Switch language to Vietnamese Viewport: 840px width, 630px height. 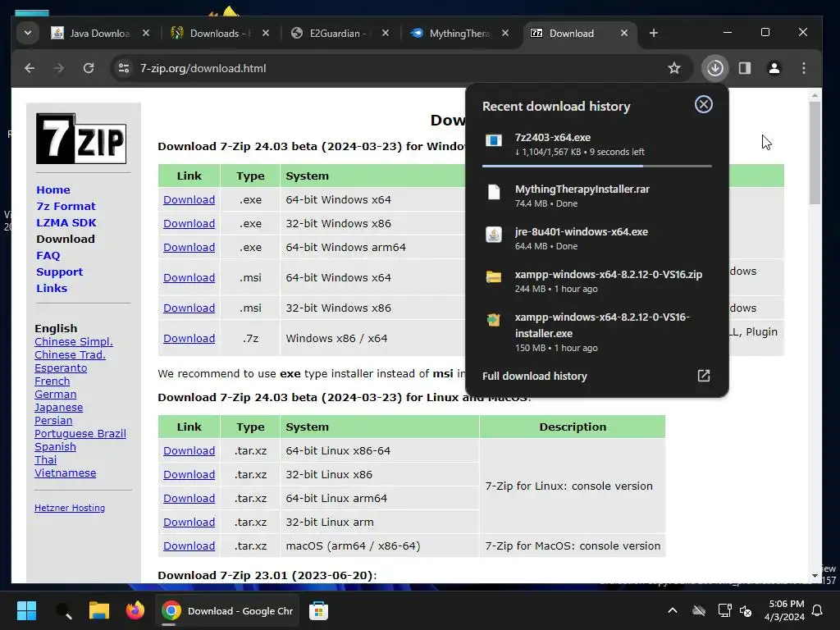click(66, 473)
